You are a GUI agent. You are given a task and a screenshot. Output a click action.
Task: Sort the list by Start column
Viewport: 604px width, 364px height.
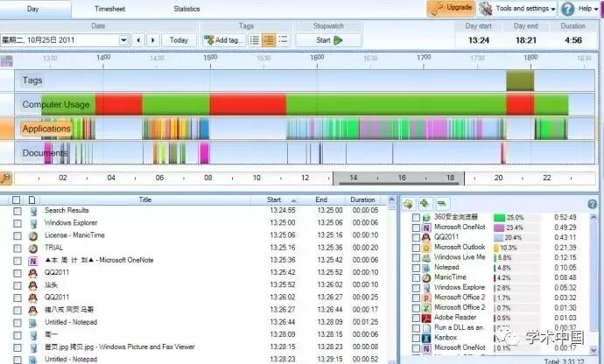(274, 199)
